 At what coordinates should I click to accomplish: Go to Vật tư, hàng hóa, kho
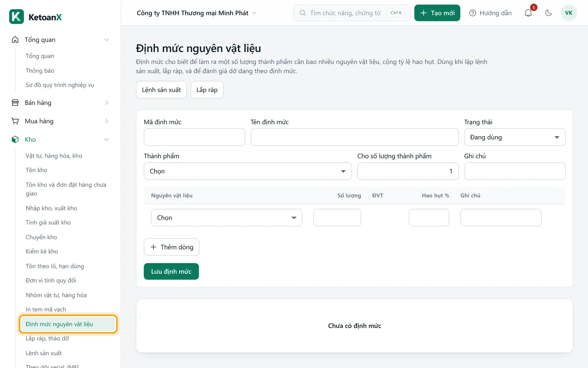[x=54, y=156]
